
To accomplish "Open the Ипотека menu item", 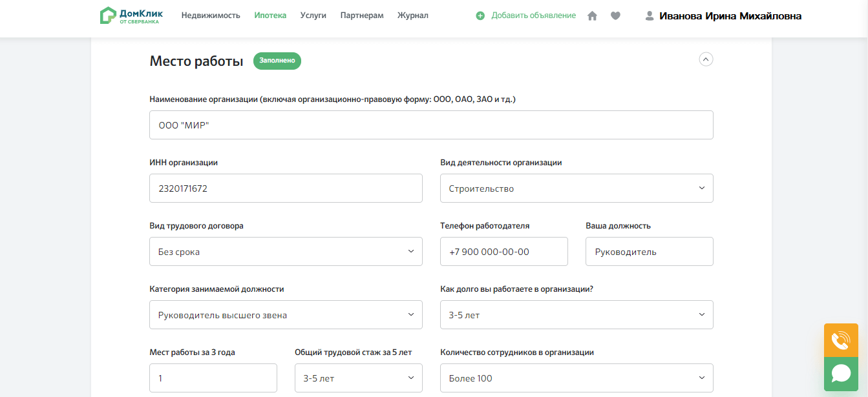I will click(x=270, y=15).
